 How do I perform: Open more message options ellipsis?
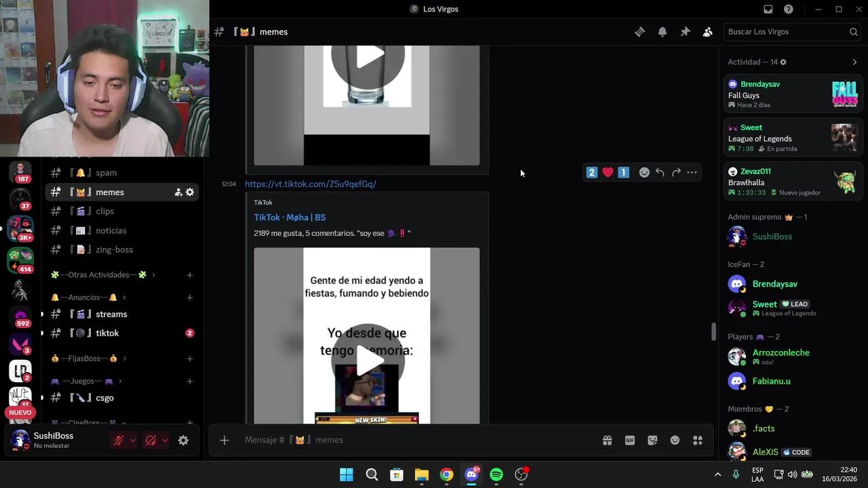click(692, 173)
